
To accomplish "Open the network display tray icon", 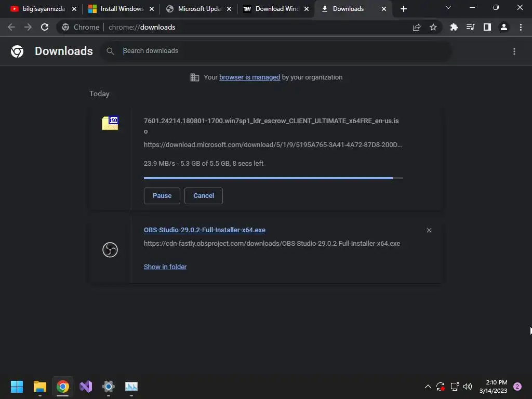I will pos(455,387).
